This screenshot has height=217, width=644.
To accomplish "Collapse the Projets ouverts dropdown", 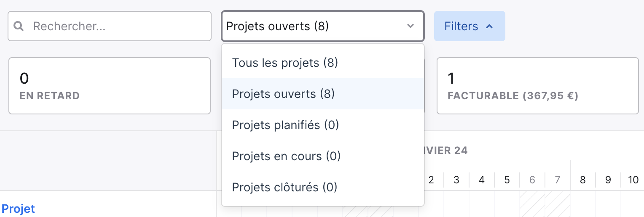I will click(323, 26).
